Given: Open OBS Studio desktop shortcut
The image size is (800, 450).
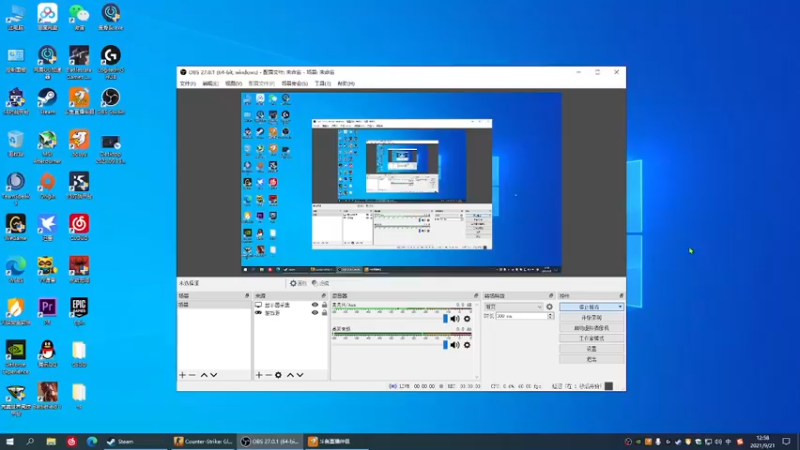Looking at the screenshot, I should tap(111, 101).
